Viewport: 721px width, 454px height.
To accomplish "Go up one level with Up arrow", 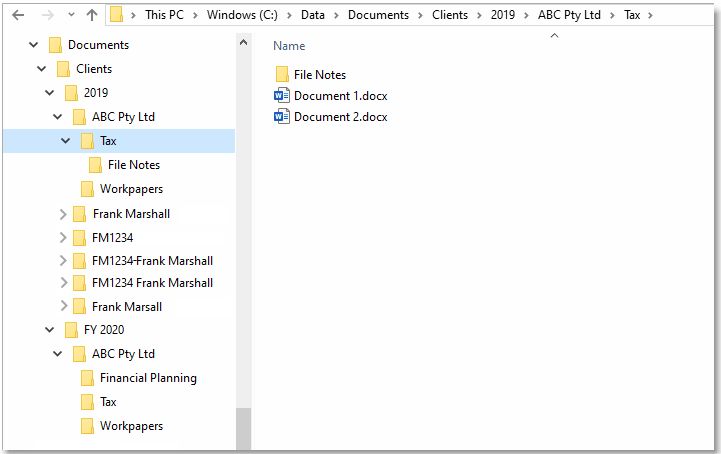I will point(92,15).
